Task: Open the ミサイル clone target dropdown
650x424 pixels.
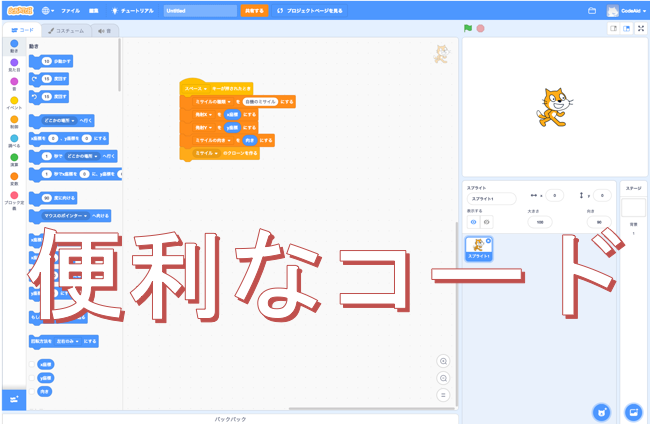Action: pos(206,153)
